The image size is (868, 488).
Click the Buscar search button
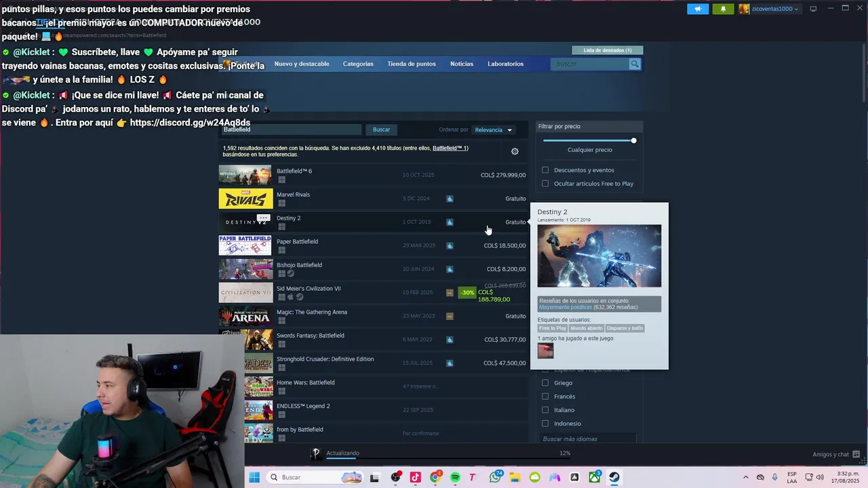381,129
